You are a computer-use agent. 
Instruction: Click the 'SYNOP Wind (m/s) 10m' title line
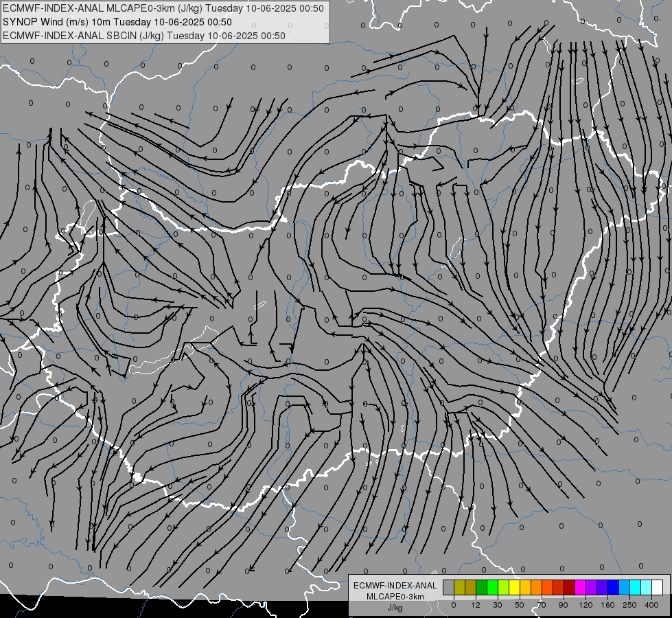(x=117, y=22)
